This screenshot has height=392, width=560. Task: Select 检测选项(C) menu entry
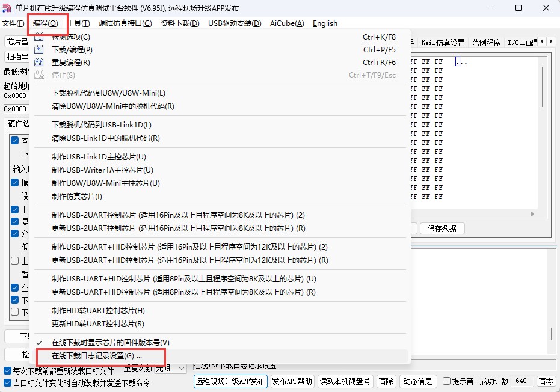point(220,37)
